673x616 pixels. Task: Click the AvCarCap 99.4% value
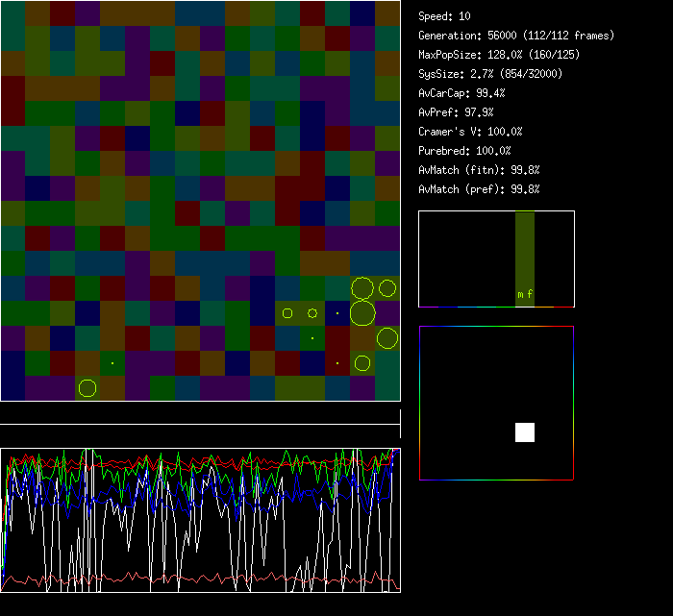click(461, 93)
